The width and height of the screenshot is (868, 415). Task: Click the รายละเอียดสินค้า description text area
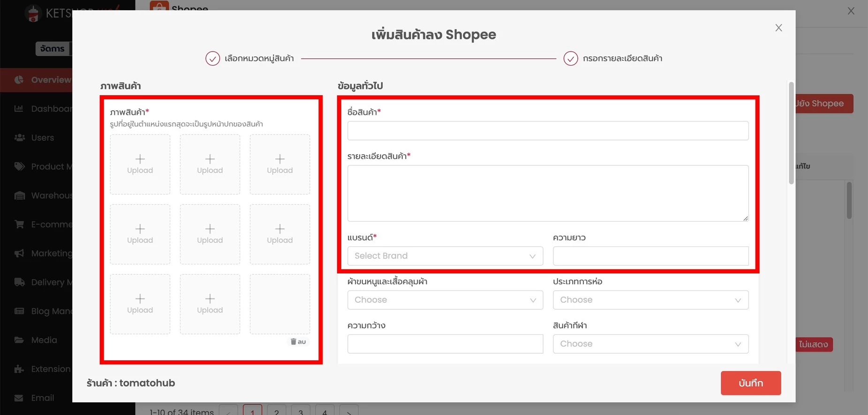click(x=547, y=193)
